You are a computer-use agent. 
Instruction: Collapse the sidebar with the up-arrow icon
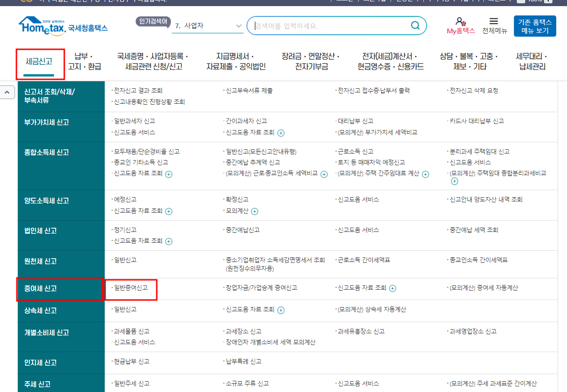coord(8,92)
